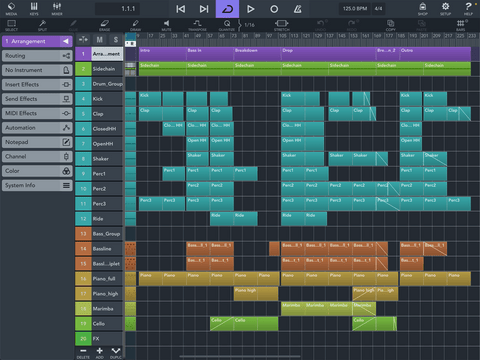Select the Marimba track row
This screenshot has width=480, height=360.
click(x=107, y=309)
